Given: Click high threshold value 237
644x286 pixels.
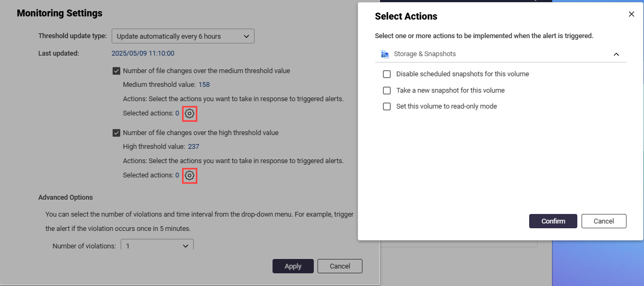Looking at the screenshot, I should coord(194,147).
